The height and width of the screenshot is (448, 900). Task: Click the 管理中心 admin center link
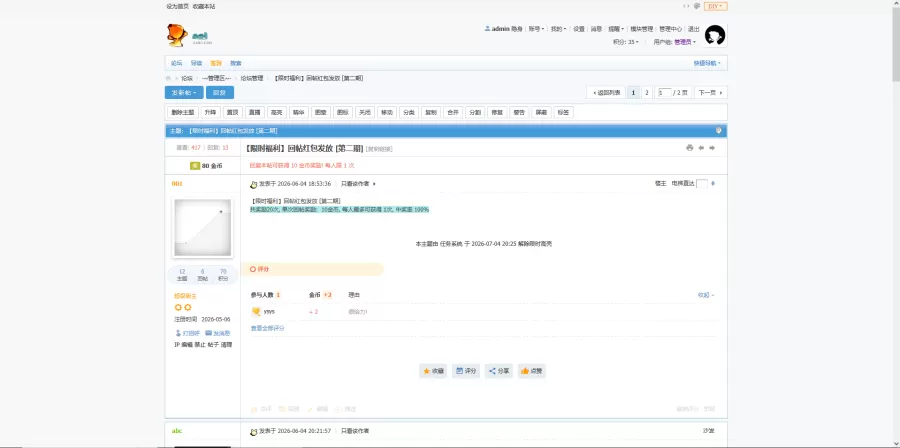(670, 29)
